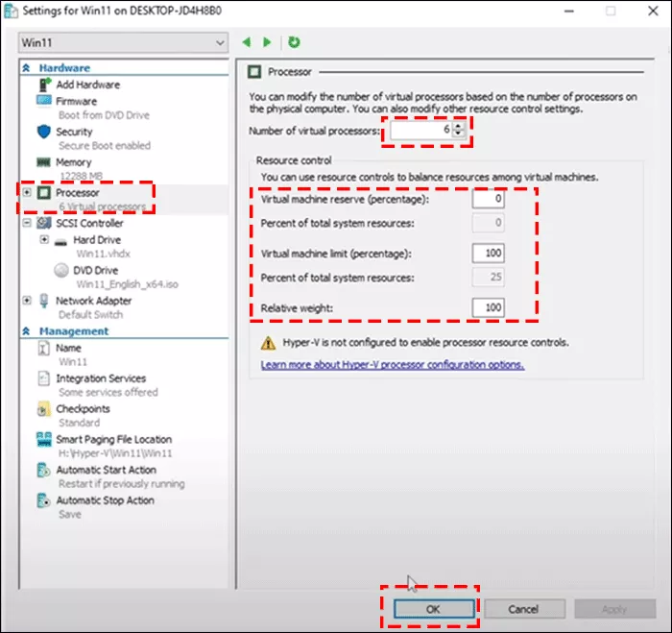Click OK to save settings
This screenshot has width=672, height=633.
pos(434,609)
